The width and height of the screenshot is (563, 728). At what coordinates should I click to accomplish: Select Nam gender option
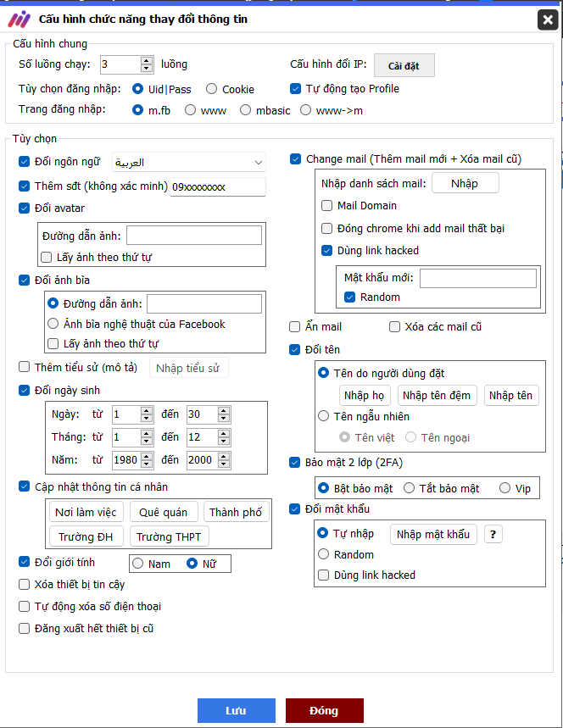click(138, 564)
